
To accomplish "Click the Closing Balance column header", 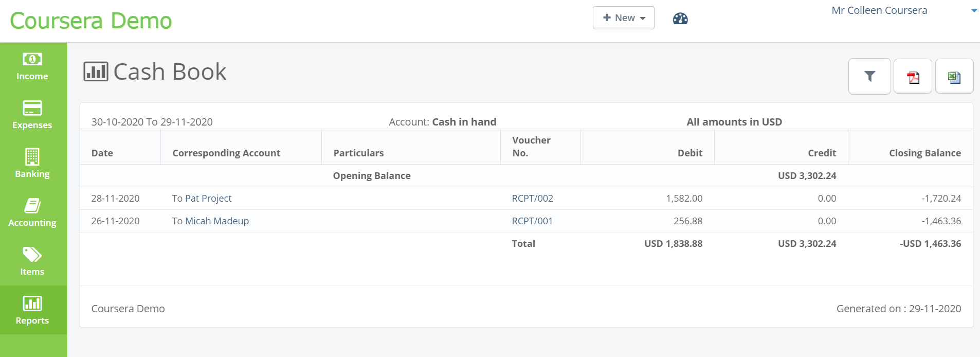I will tap(924, 153).
